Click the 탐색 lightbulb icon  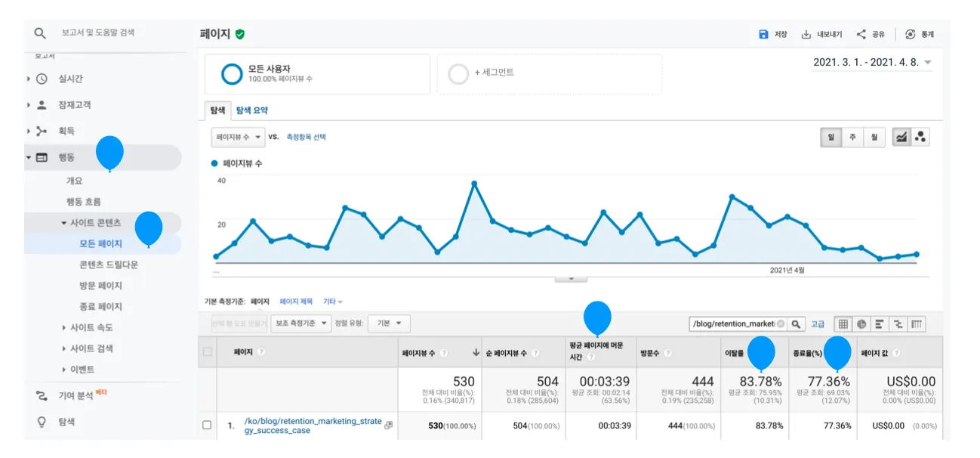click(42, 422)
